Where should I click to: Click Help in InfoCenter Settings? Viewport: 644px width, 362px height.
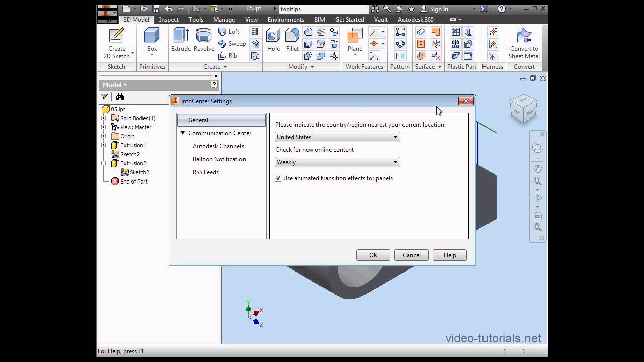450,255
